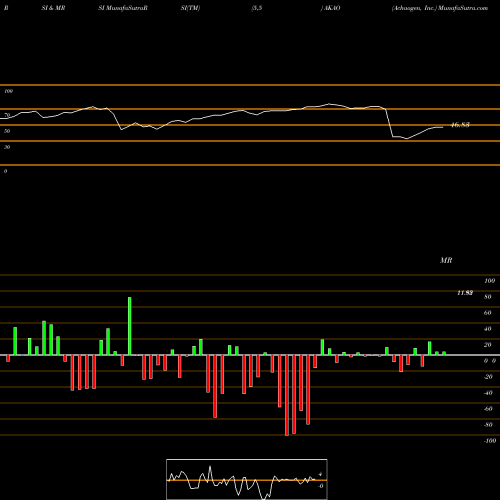Click the RSI value label 46.83
The width and height of the screenshot is (500, 500).
[x=460, y=125]
